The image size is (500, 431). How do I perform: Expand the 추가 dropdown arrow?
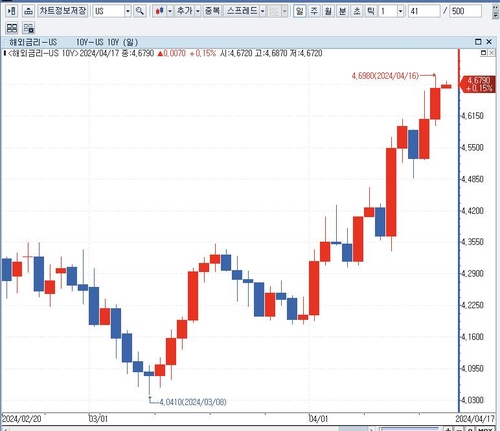(x=198, y=11)
